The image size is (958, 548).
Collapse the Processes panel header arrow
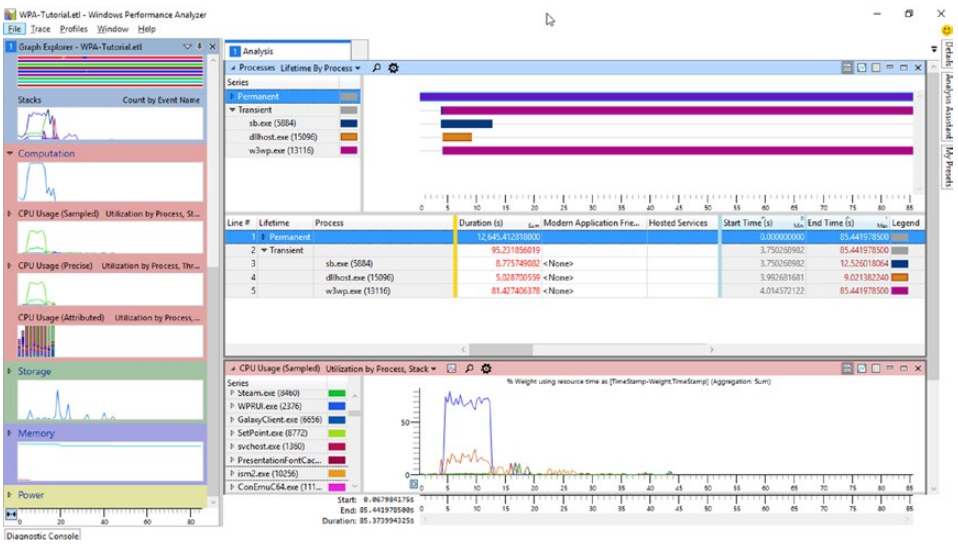tap(232, 68)
